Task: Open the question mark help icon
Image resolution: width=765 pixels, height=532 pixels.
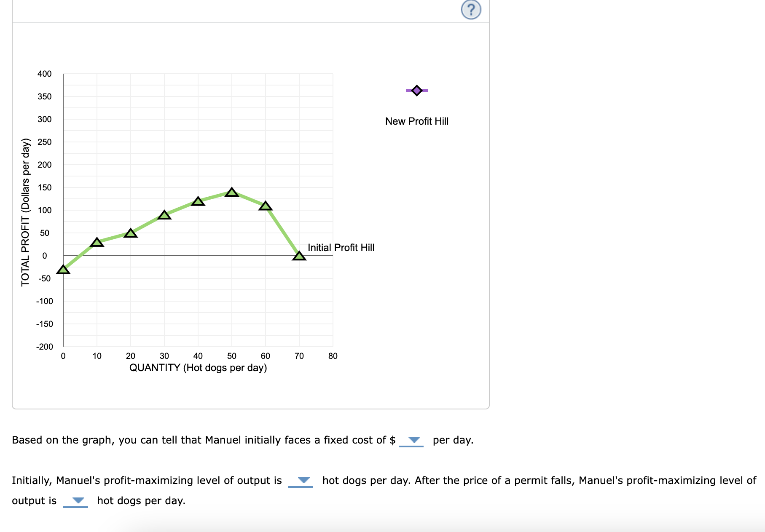Action: pos(471,10)
